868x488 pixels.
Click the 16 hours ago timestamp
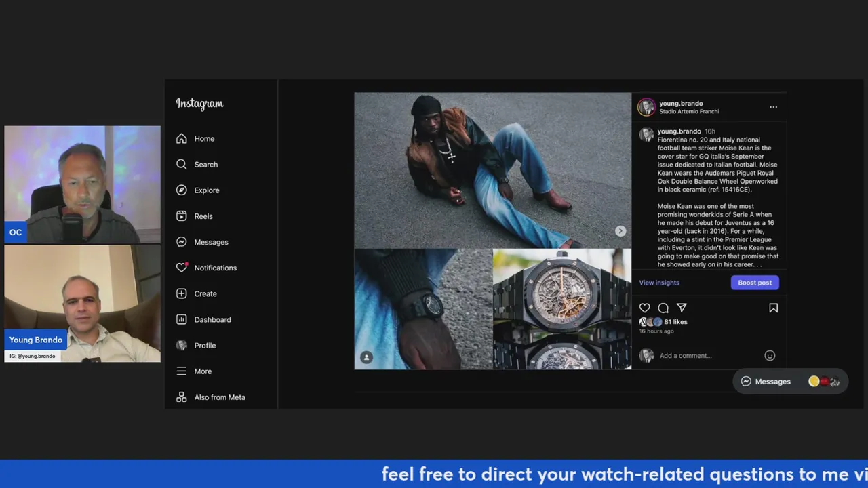coord(656,331)
